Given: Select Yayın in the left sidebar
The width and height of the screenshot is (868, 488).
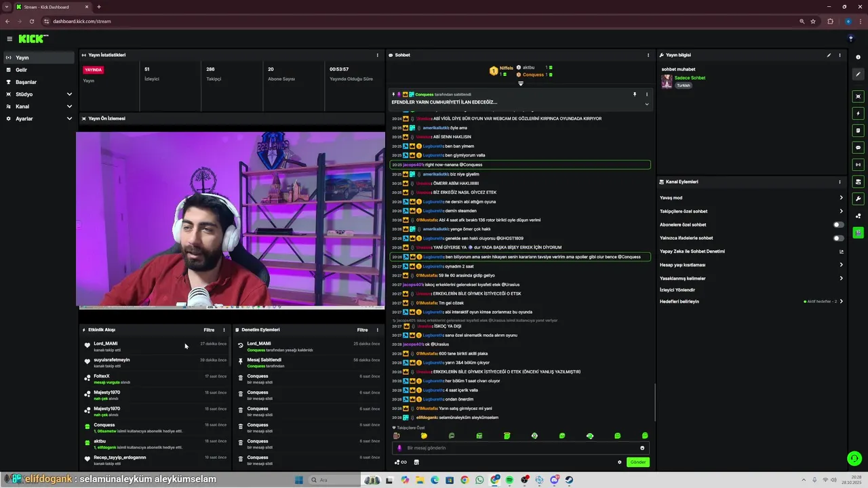Looking at the screenshot, I should (39, 58).
